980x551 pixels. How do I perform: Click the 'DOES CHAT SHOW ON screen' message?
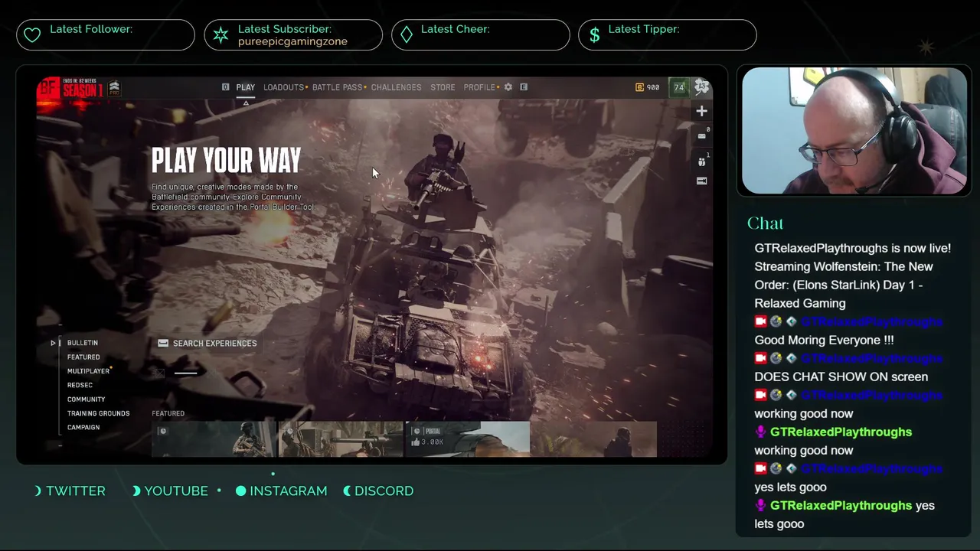point(841,377)
